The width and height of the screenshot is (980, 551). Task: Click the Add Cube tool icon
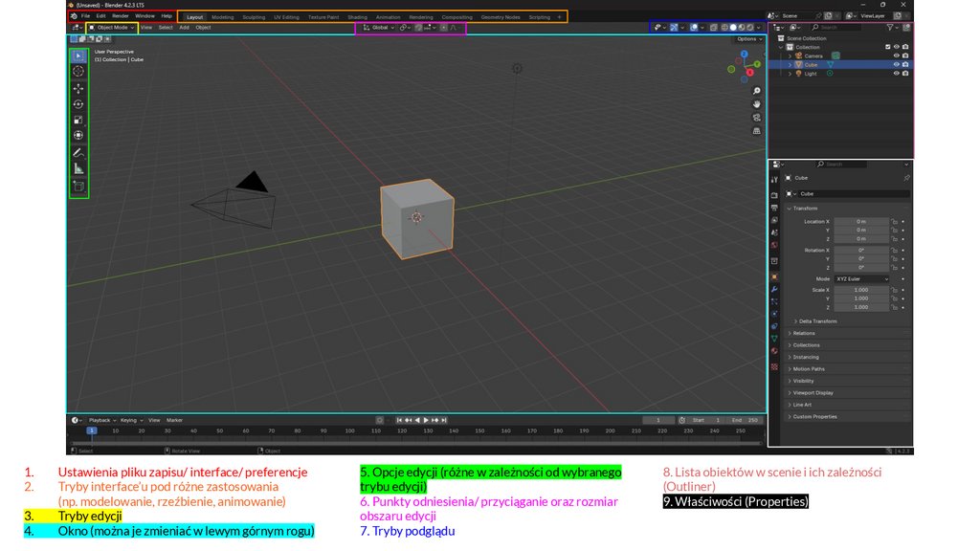[x=78, y=186]
